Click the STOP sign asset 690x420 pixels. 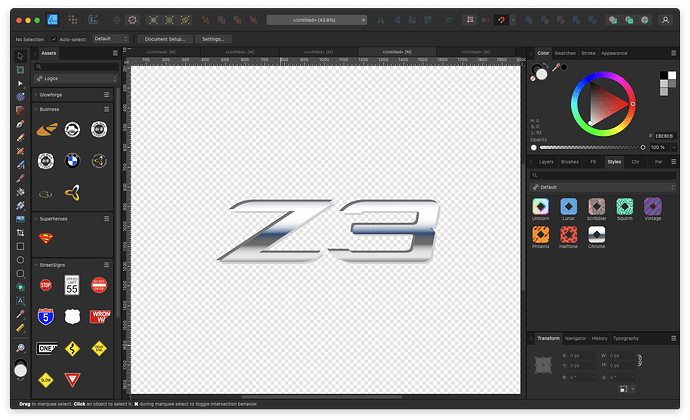click(x=46, y=285)
